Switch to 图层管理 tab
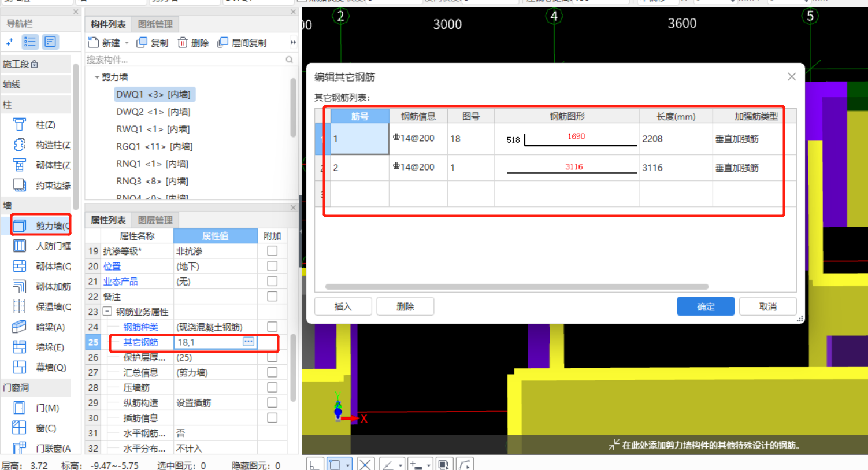 pyautogui.click(x=155, y=220)
